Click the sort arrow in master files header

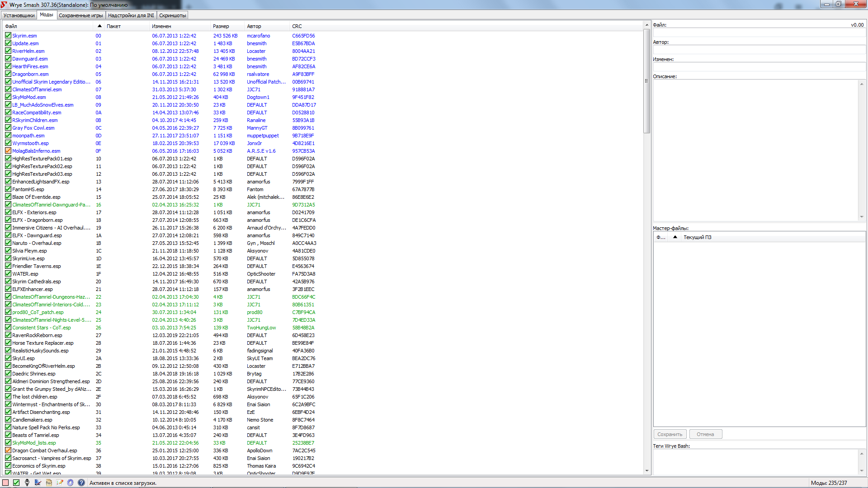(675, 237)
